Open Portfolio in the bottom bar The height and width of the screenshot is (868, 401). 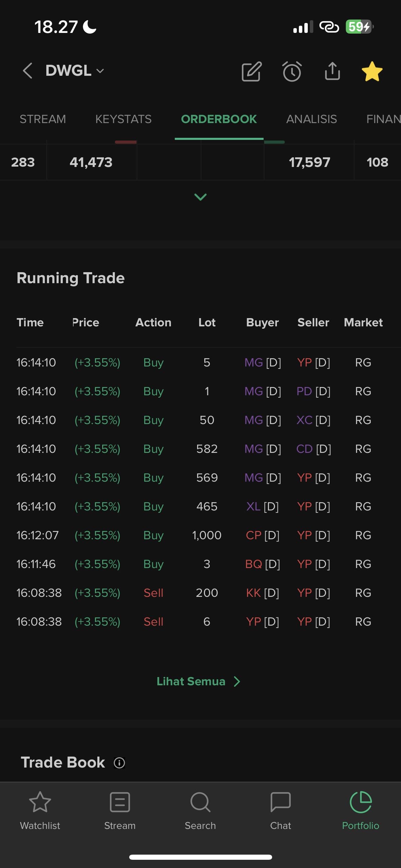361,810
